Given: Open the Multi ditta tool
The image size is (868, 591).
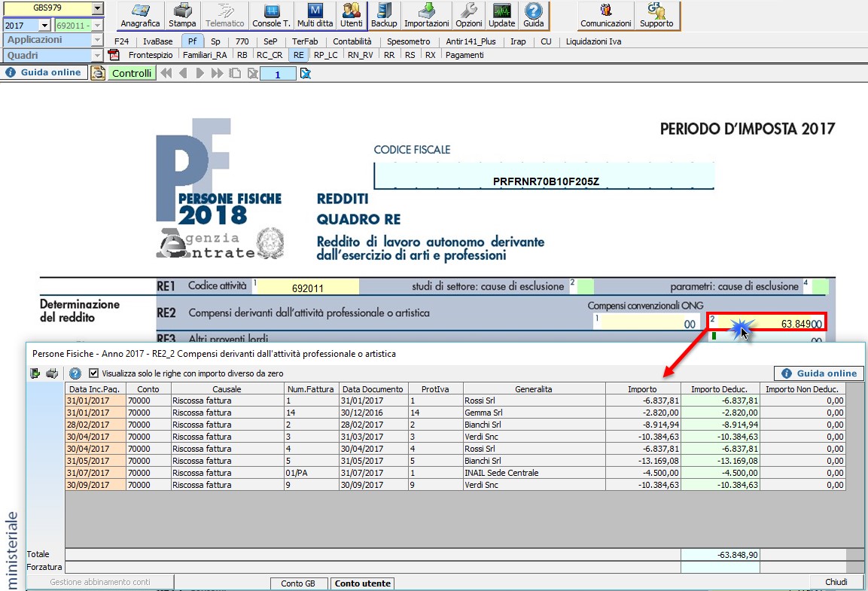Looking at the screenshot, I should click(315, 16).
